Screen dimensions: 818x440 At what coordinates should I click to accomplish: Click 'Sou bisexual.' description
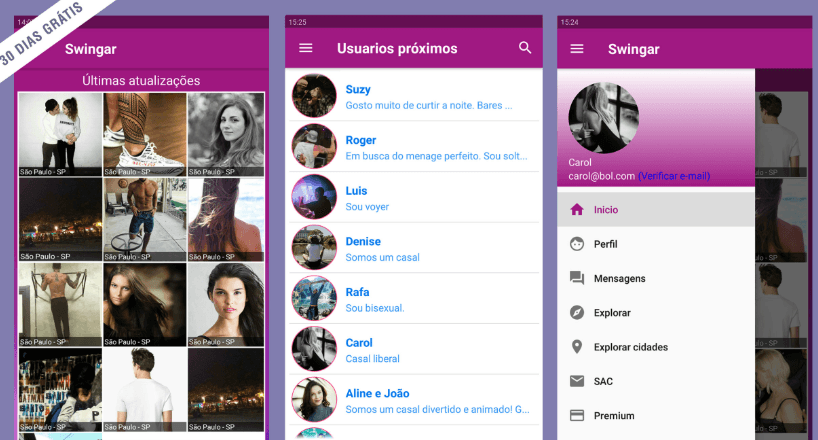pyautogui.click(x=375, y=308)
